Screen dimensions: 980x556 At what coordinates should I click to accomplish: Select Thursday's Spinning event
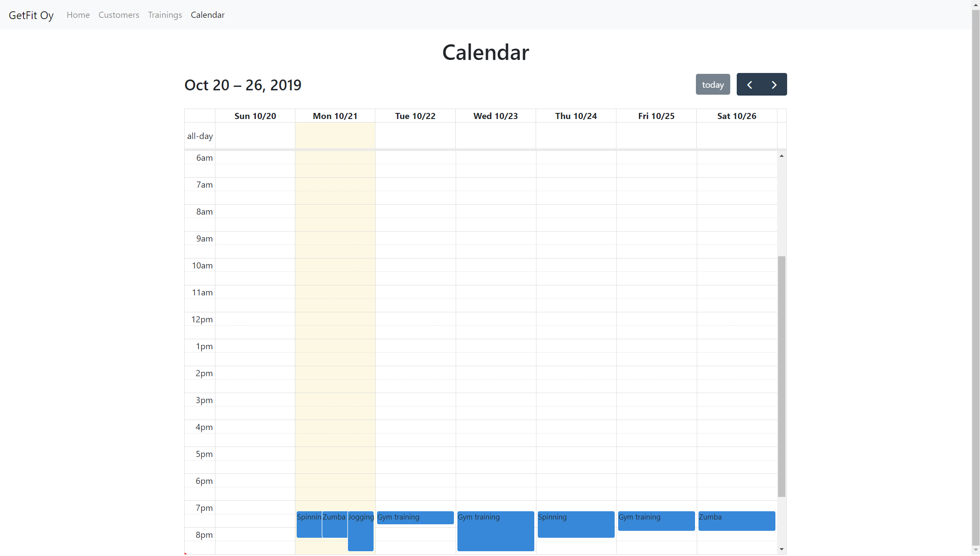point(576,524)
